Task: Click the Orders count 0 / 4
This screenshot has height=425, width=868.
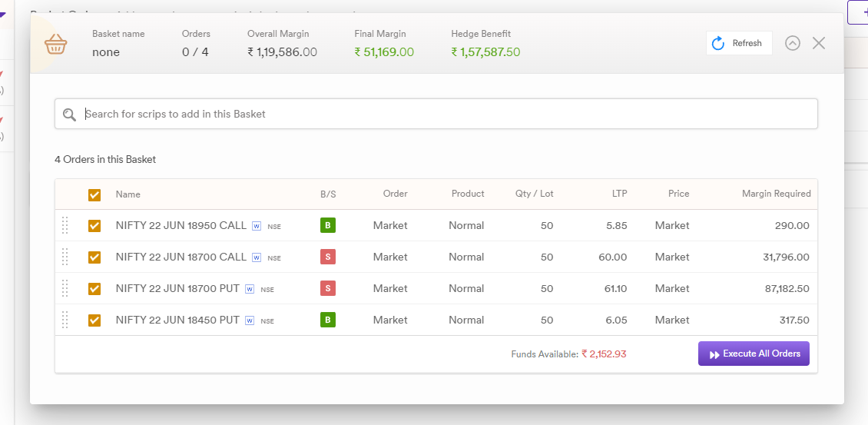Action: (x=195, y=52)
